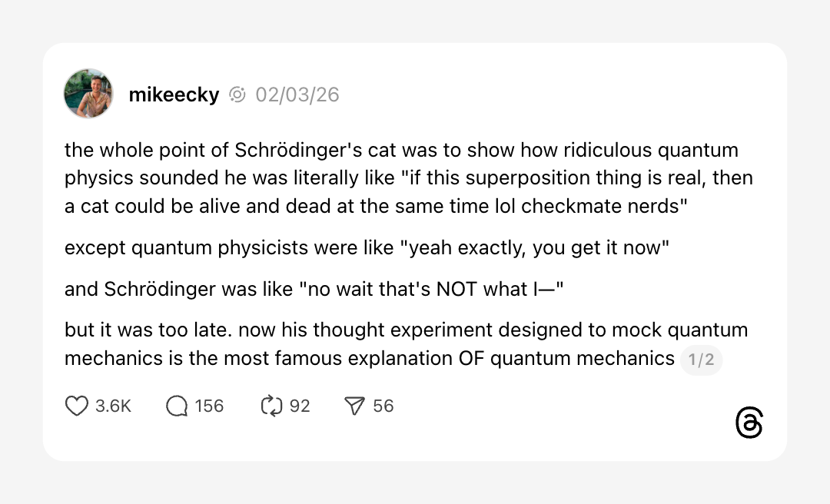Open replies via the comment bubble icon
The height and width of the screenshot is (504, 830).
pos(177,406)
